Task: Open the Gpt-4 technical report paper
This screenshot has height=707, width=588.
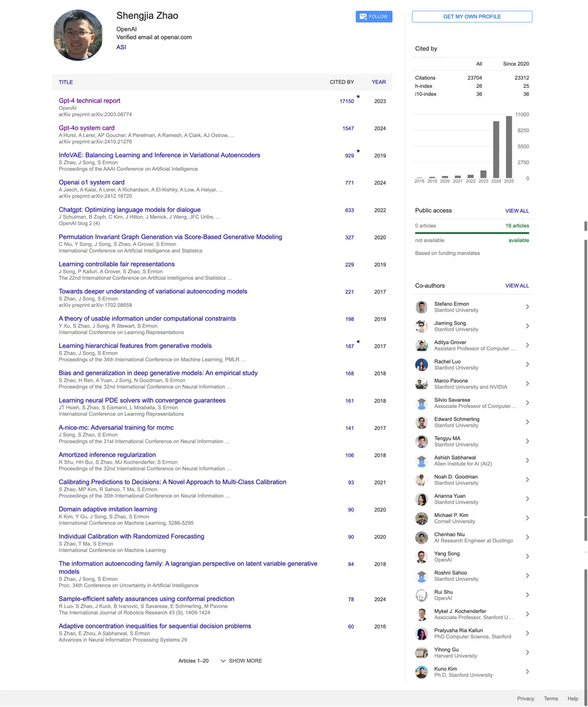Action: point(89,101)
